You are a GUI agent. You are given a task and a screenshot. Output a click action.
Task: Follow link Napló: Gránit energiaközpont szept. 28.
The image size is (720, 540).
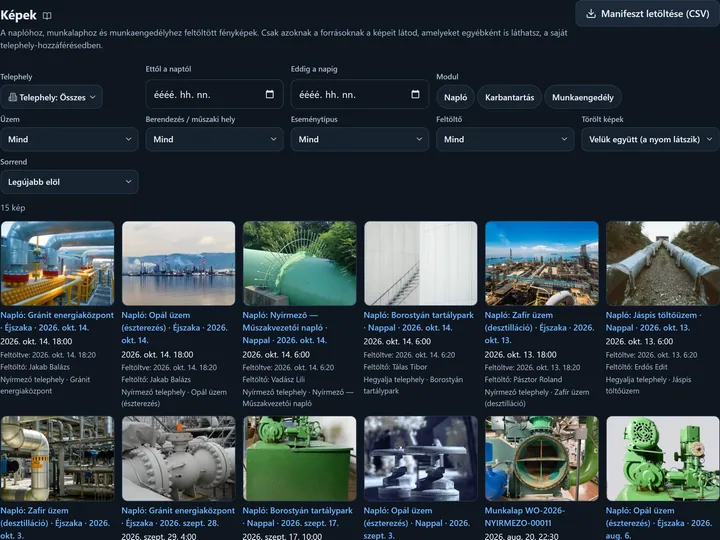coord(178,517)
